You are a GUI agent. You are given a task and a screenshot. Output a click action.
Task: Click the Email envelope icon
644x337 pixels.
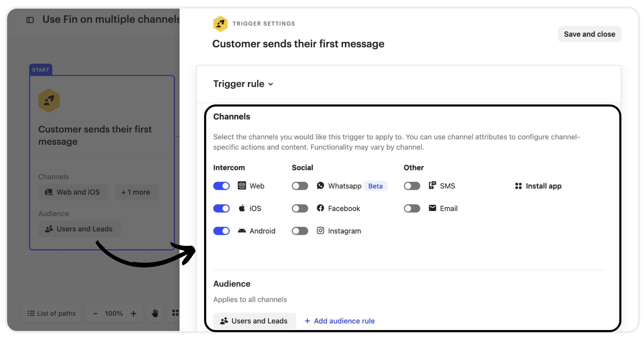432,208
